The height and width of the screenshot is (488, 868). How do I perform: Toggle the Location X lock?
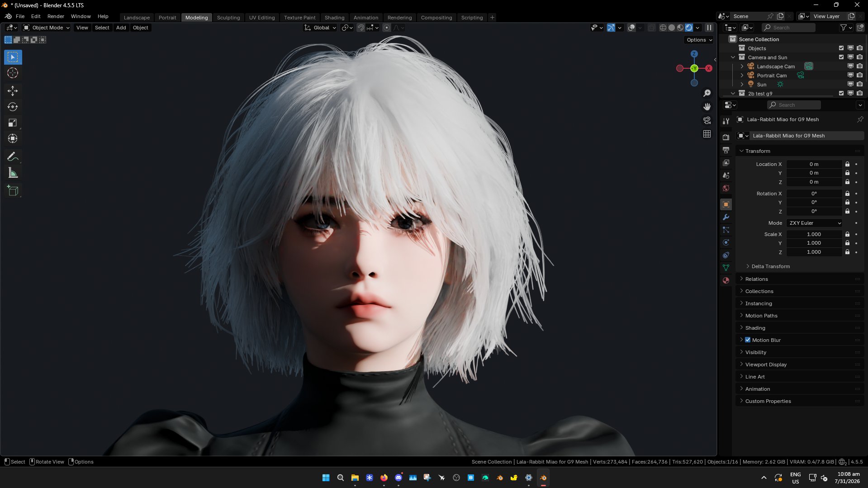click(847, 164)
